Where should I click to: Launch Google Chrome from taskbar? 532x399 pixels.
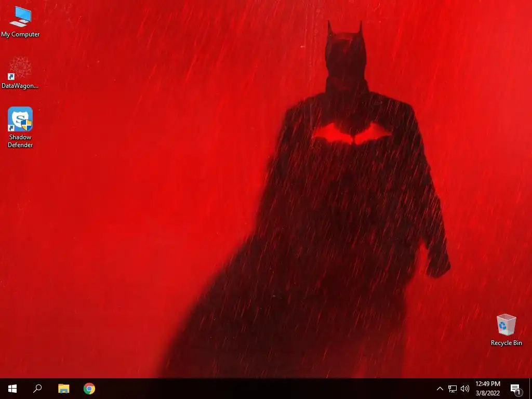tap(89, 389)
